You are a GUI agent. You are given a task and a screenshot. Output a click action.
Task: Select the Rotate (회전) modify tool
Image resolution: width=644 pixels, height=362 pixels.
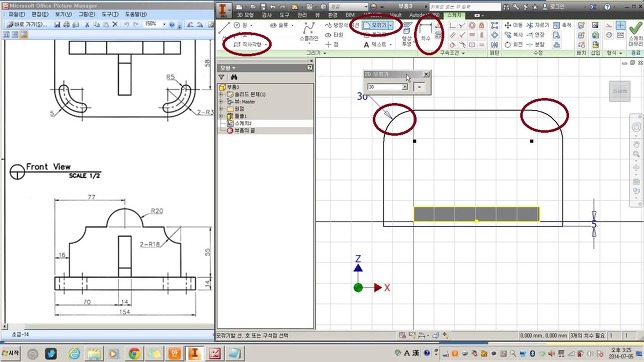pos(514,44)
